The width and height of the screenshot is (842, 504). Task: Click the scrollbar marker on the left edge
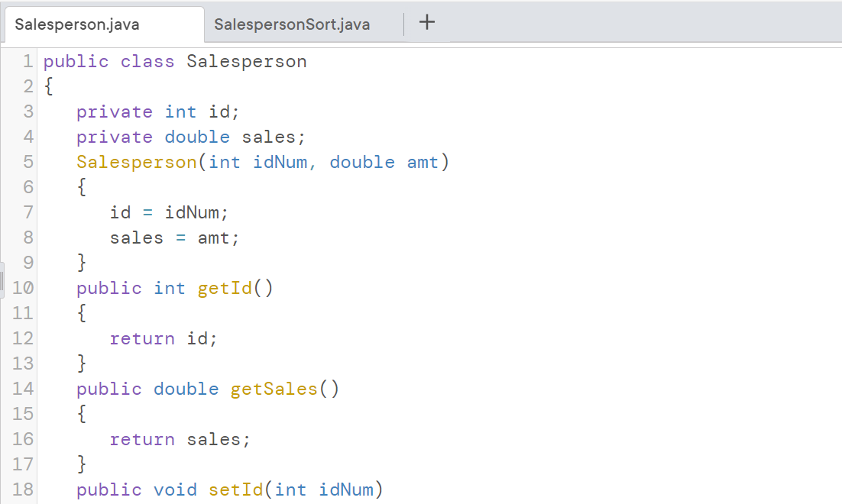3,279
